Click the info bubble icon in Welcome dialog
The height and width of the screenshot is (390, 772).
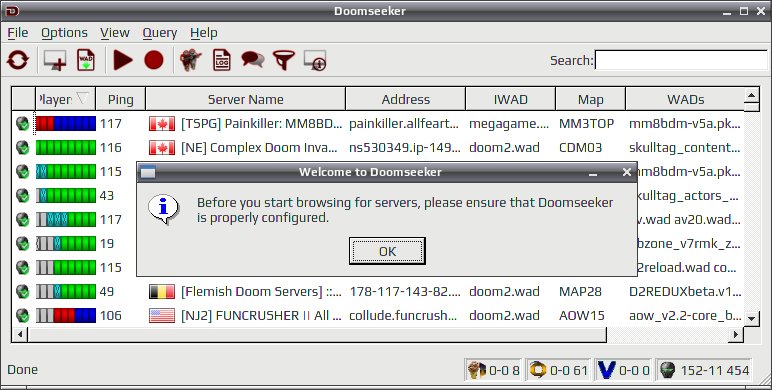click(x=163, y=209)
